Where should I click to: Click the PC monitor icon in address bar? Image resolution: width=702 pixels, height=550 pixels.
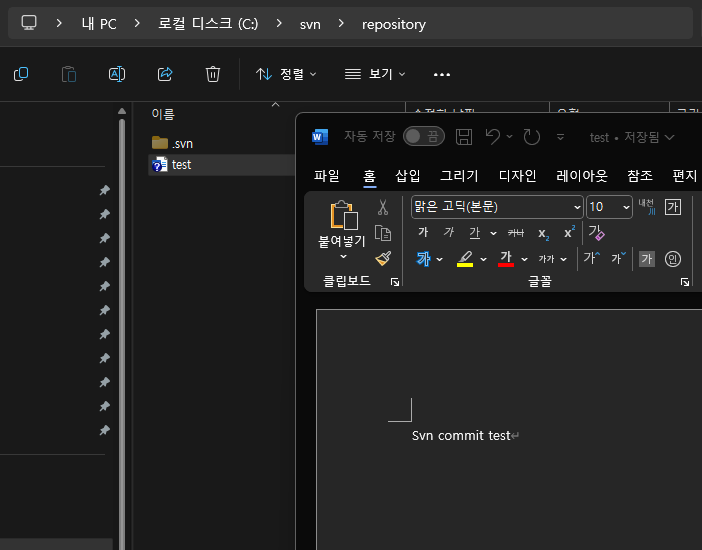pyautogui.click(x=29, y=23)
